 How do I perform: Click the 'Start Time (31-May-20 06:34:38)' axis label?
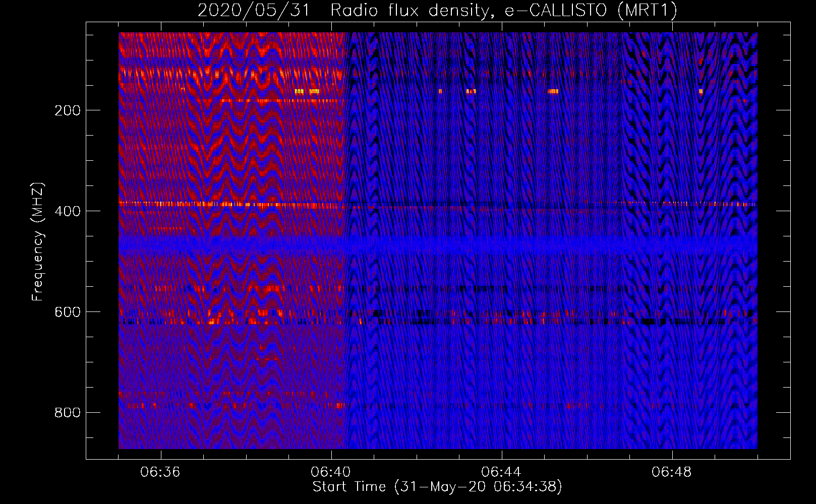point(437,487)
